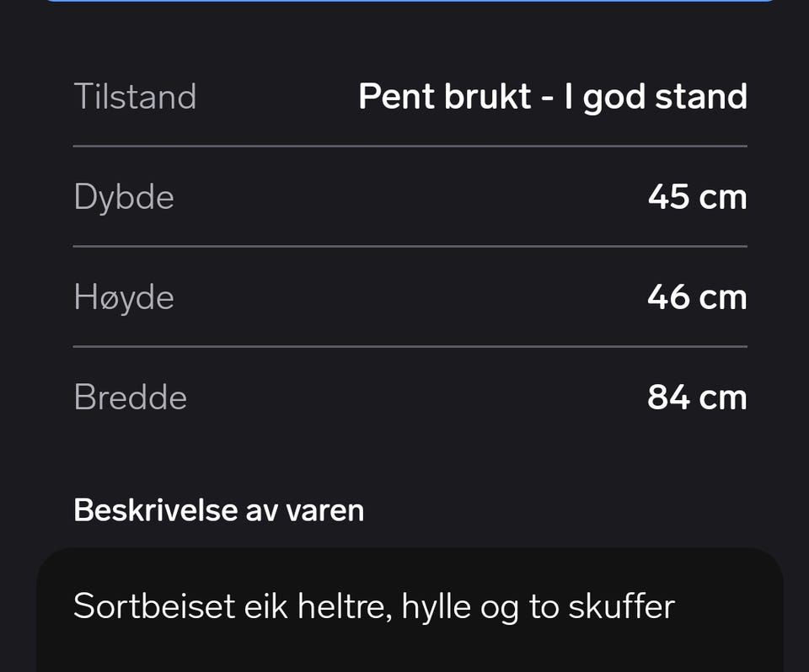The image size is (809, 672).
Task: Select the 46 cm height value
Action: tap(697, 297)
